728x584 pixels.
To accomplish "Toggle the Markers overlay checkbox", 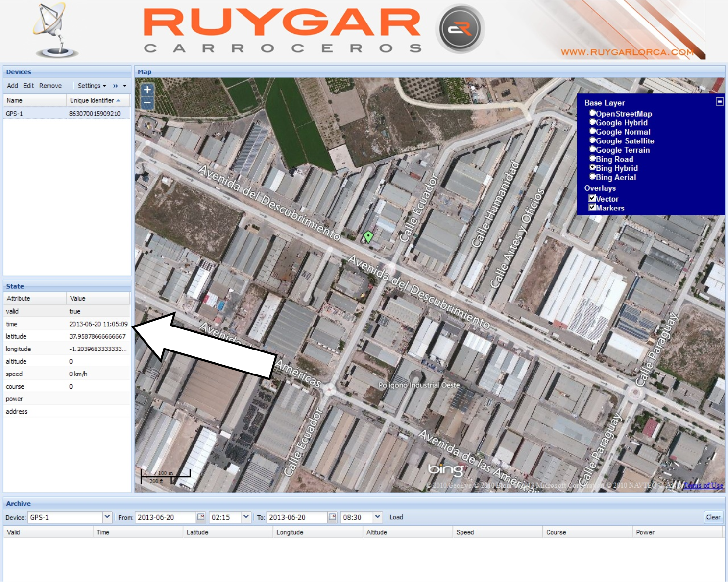I will tap(592, 208).
